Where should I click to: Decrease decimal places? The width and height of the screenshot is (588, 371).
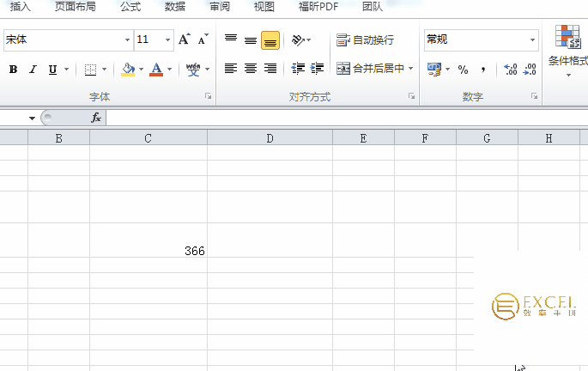530,70
